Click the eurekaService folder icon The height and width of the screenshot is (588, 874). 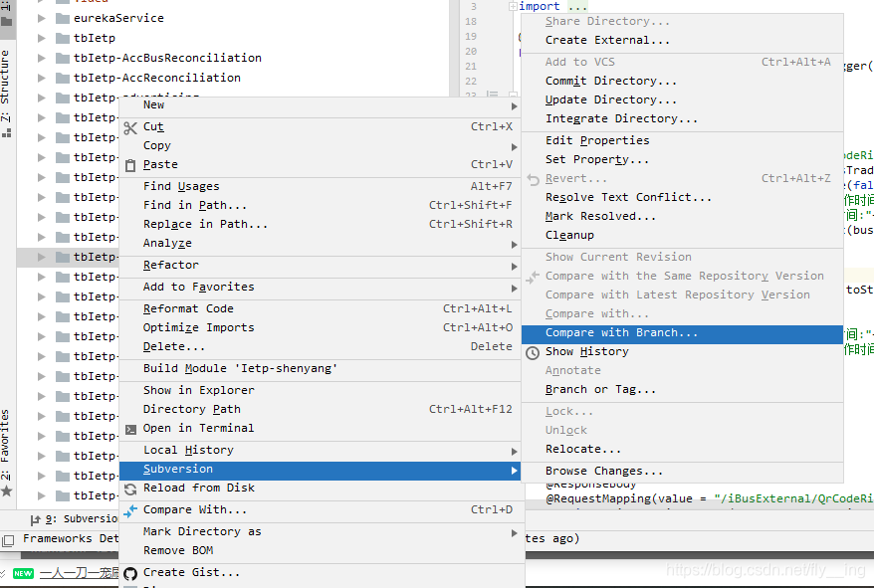tap(63, 18)
